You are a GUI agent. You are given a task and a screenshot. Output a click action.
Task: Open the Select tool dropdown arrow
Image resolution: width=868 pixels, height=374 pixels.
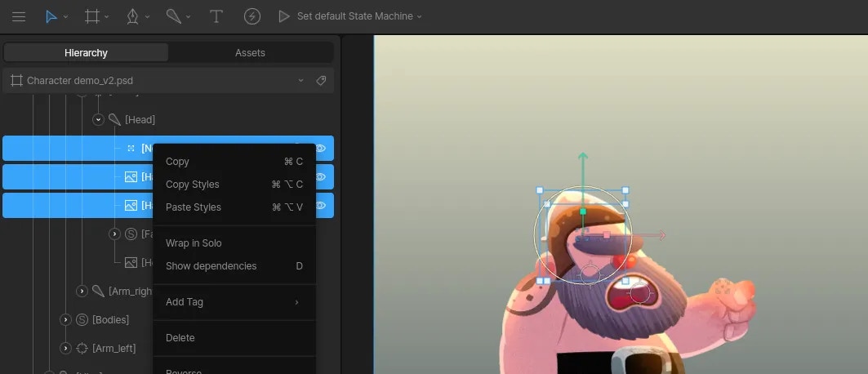click(x=65, y=17)
